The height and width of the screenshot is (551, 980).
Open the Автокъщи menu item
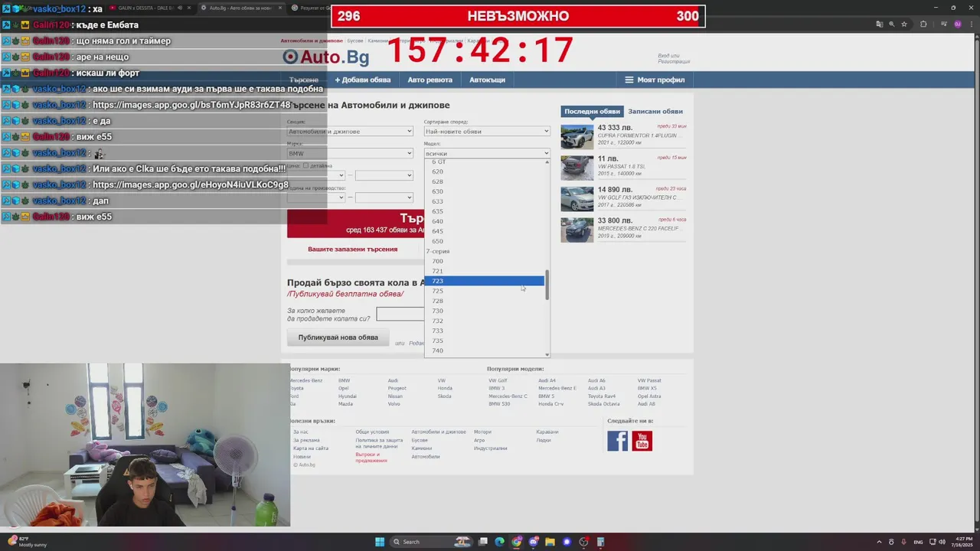click(x=487, y=80)
